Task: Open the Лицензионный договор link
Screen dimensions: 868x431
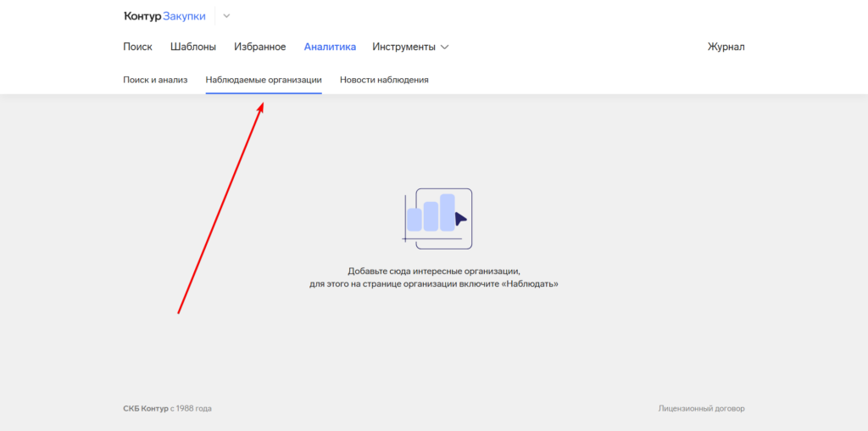Action: point(701,408)
